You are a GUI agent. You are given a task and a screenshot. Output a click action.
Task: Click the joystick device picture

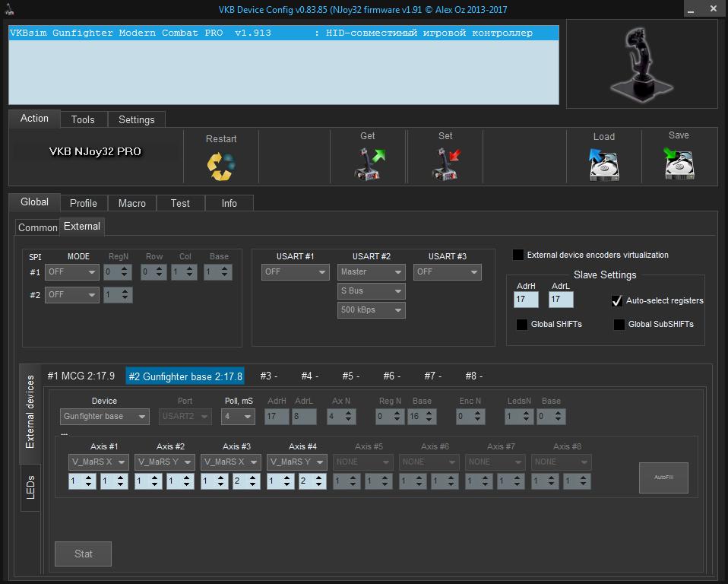coord(641,64)
